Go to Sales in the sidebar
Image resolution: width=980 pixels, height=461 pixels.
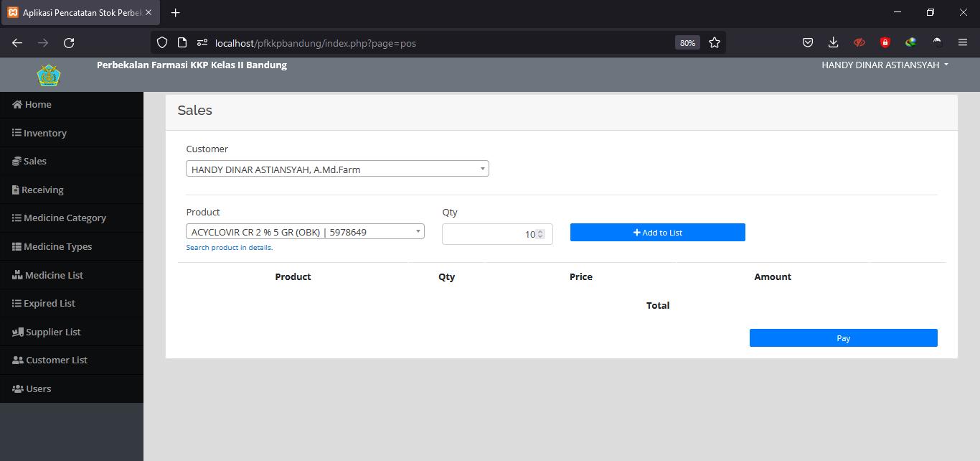point(72,161)
